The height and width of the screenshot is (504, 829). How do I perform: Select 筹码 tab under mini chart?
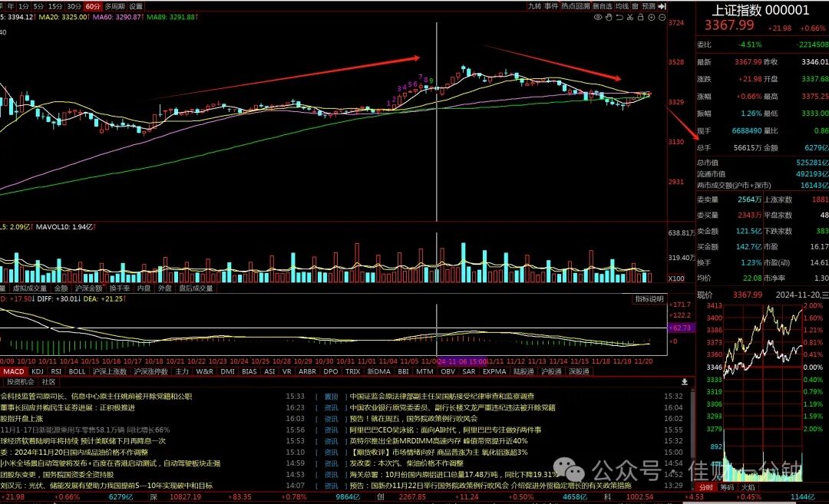[728, 487]
